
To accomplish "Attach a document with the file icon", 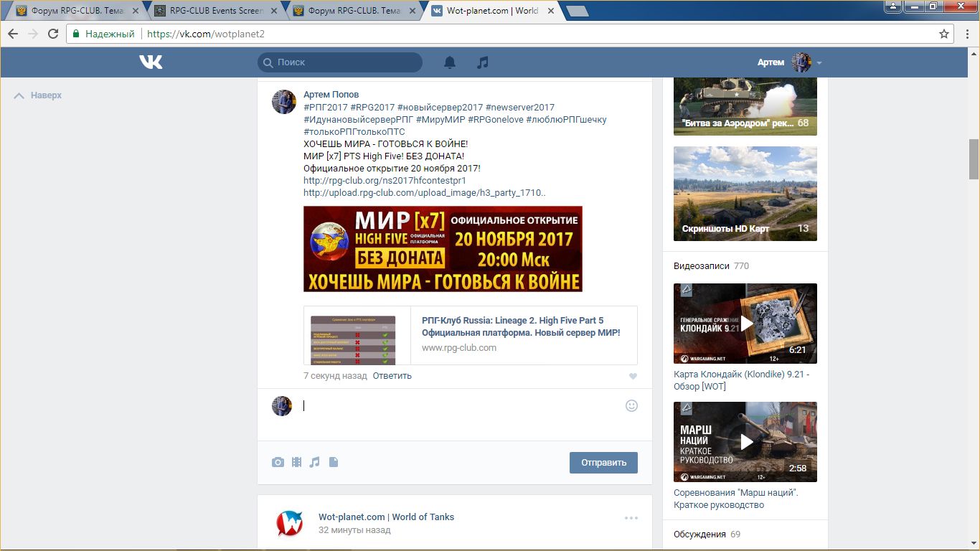I will point(334,463).
